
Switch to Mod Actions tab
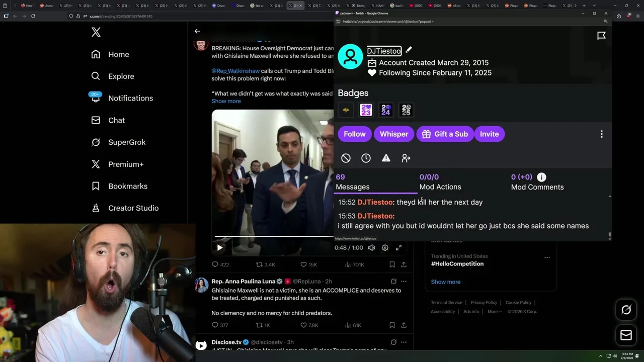tap(440, 182)
